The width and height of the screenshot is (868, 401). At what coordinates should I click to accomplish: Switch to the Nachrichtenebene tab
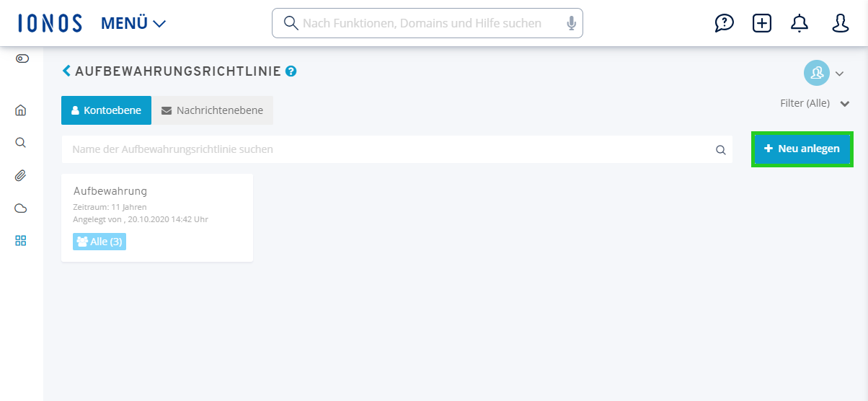point(213,110)
